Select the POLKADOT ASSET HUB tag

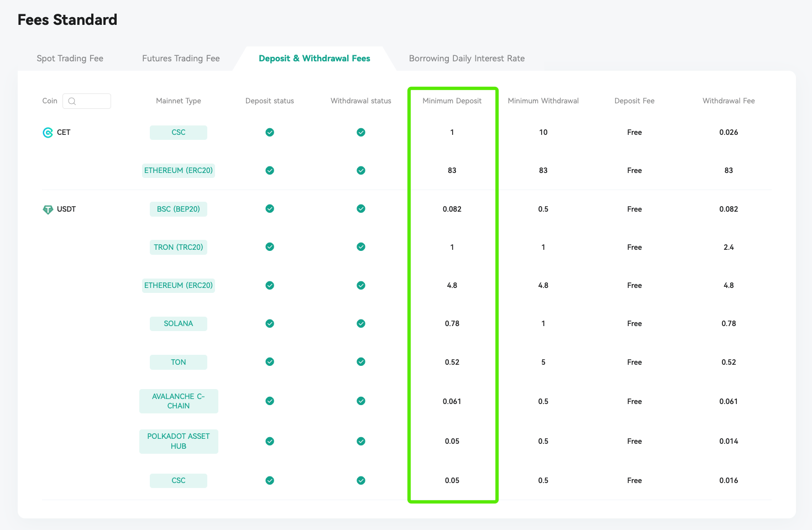179,442
